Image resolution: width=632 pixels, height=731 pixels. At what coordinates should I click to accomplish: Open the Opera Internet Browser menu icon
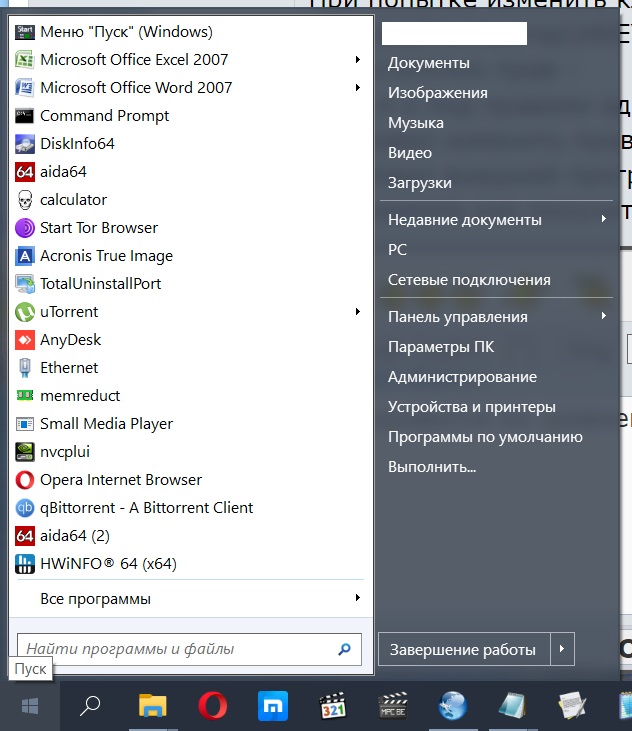point(25,480)
